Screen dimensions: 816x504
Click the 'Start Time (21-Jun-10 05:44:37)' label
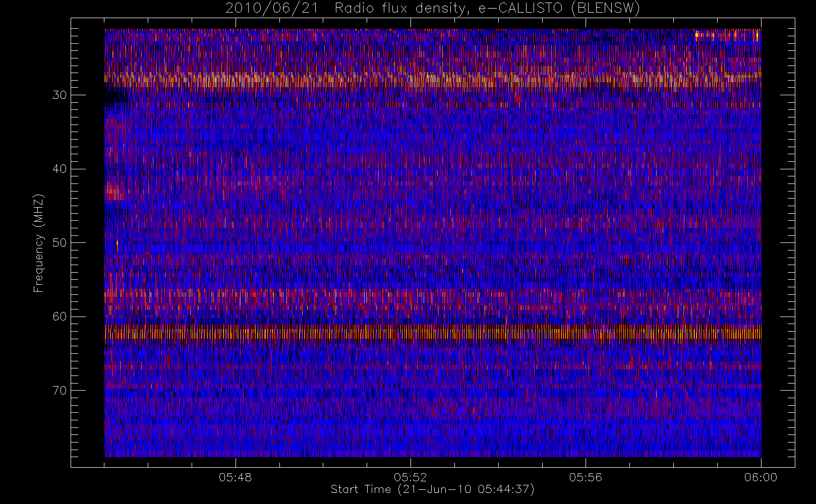[432, 489]
